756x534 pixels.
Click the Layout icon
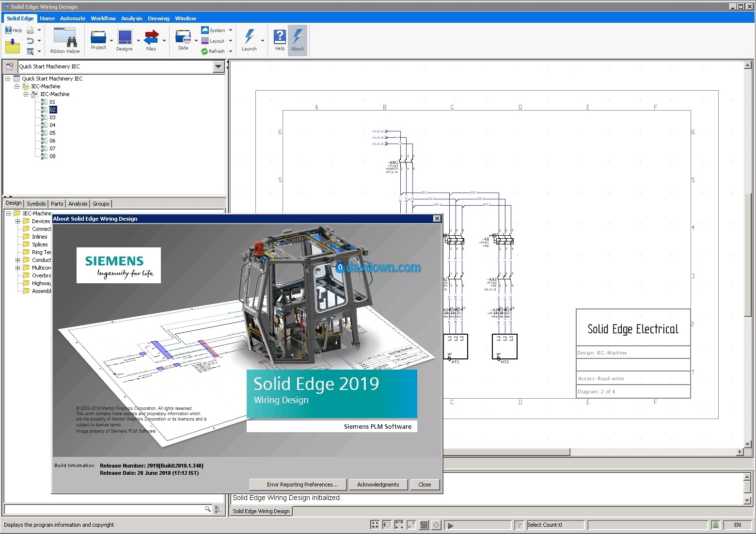[205, 41]
